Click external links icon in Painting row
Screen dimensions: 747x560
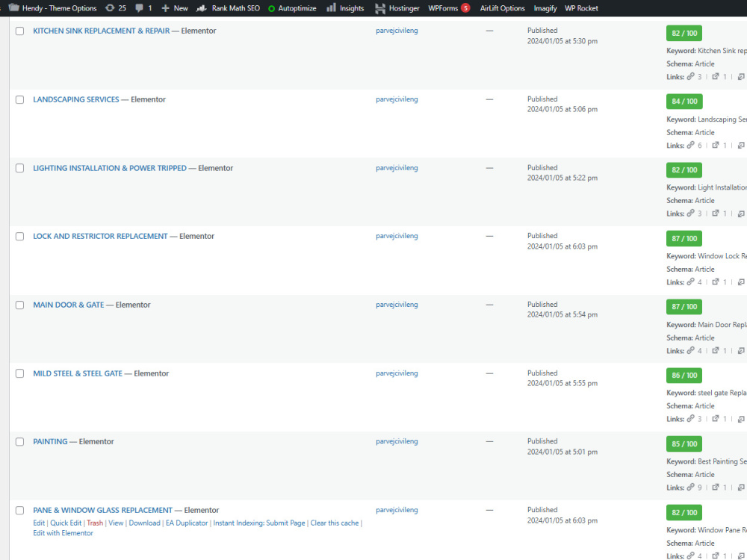point(715,487)
